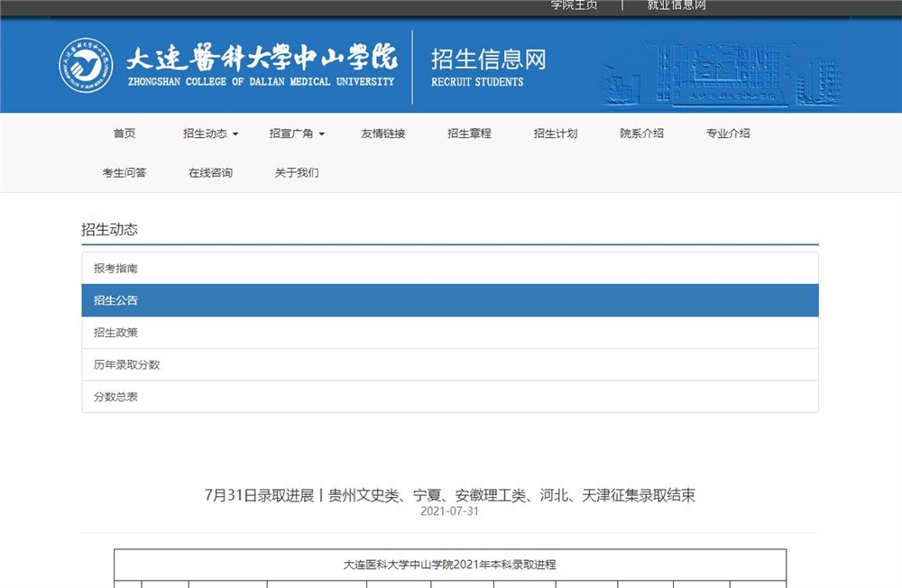The height and width of the screenshot is (588, 902).
Task: Select 招生政策 in the list
Action: click(x=450, y=333)
